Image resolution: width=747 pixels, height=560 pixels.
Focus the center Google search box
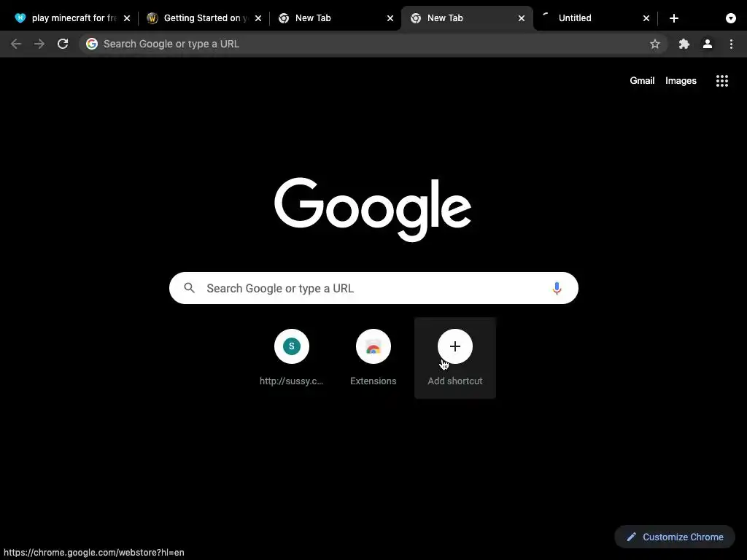click(x=373, y=288)
